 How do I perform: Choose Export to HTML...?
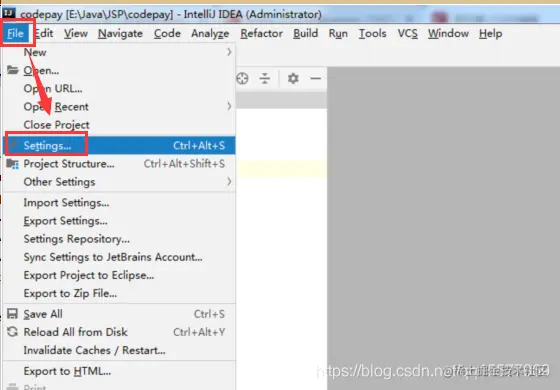click(119, 371)
